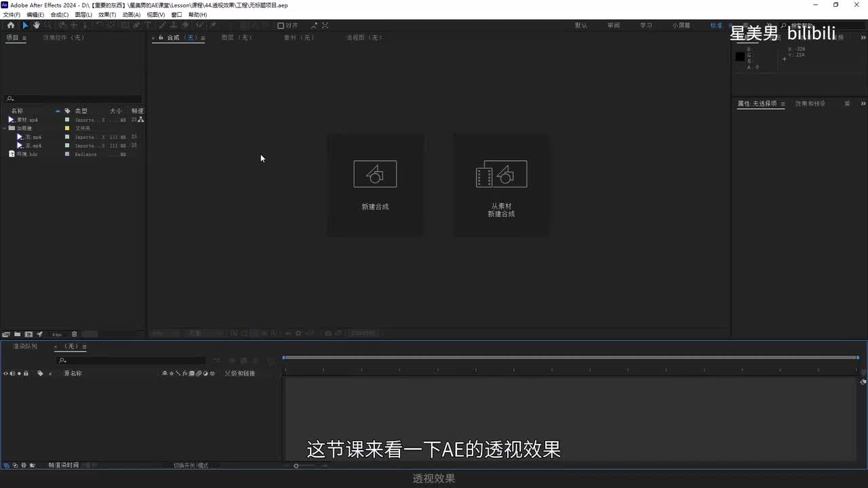The image size is (868, 488).
Task: Open the 效果(T) menu
Action: click(107, 14)
